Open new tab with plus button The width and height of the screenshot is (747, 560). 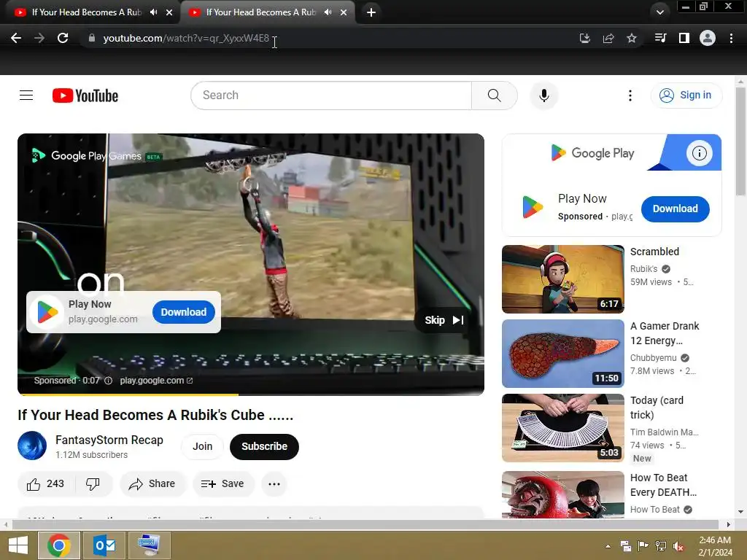(371, 12)
